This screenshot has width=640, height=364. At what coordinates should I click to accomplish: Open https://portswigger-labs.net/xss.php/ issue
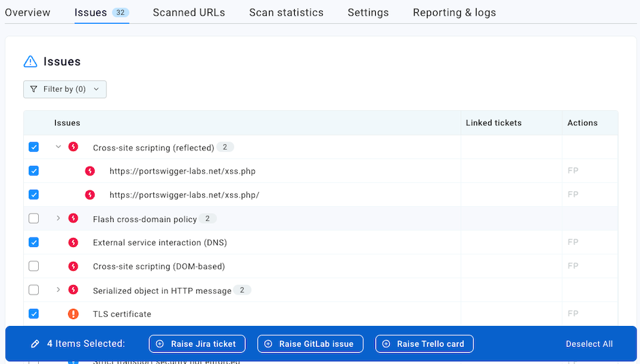pos(184,195)
